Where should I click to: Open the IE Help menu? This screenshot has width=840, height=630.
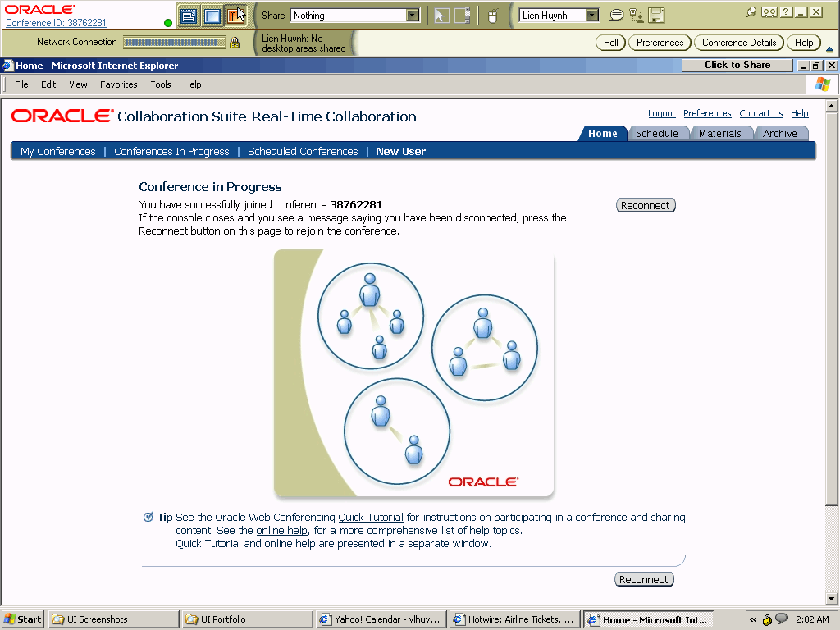[192, 84]
